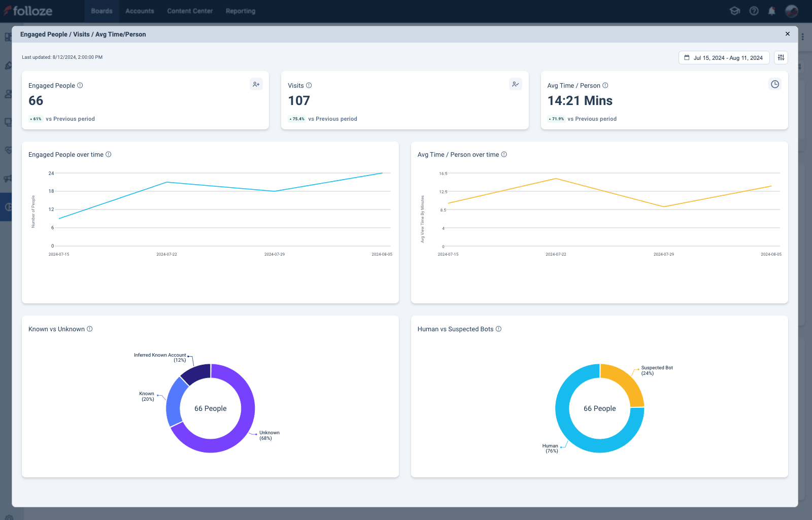Switch to Content Center menu
The height and width of the screenshot is (520, 812).
coord(190,11)
